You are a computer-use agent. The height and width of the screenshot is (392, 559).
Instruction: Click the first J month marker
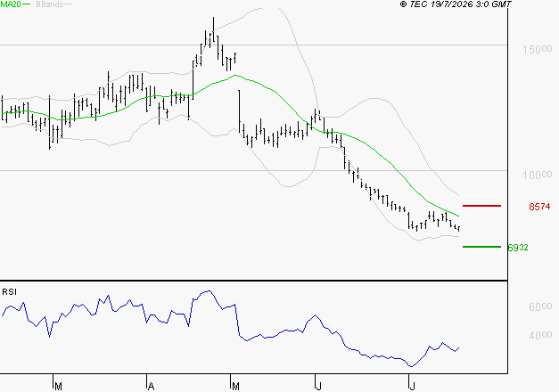coord(319,387)
